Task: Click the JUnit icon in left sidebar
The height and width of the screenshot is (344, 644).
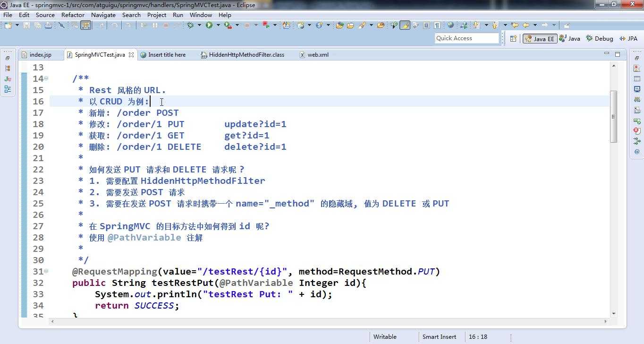Action: point(8,79)
